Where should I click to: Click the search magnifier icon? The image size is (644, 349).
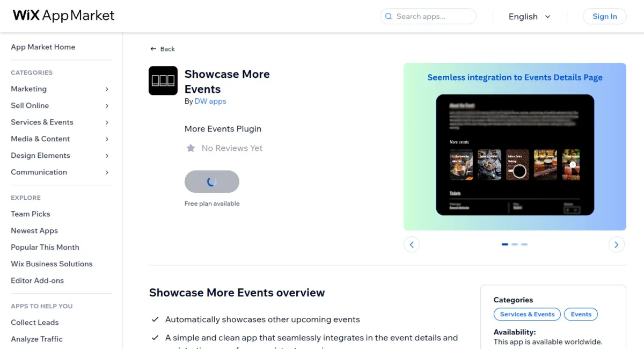point(389,17)
